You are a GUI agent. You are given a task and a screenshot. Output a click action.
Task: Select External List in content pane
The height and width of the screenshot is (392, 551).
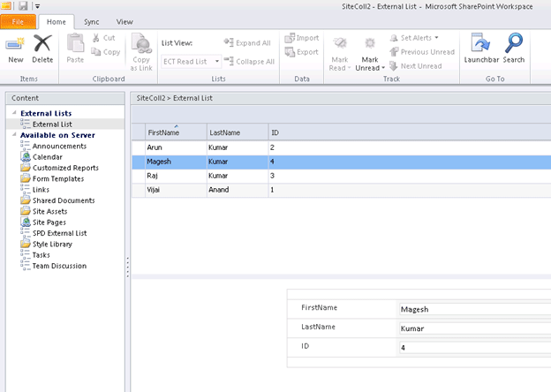point(52,124)
